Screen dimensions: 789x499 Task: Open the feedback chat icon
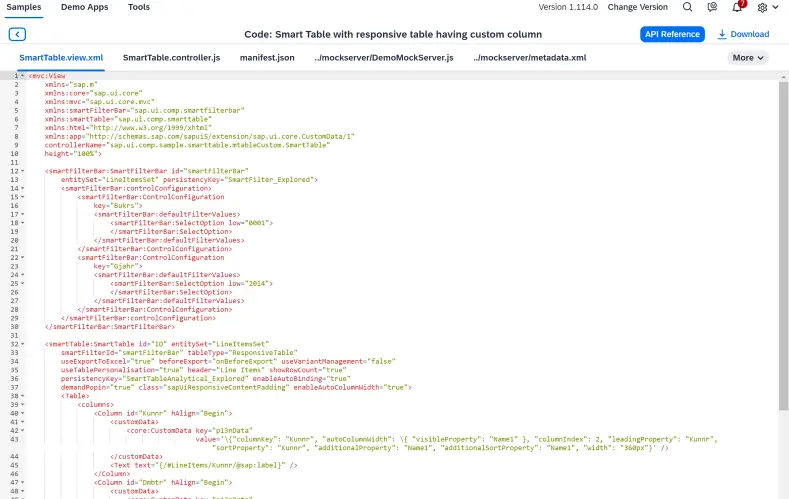coord(712,7)
